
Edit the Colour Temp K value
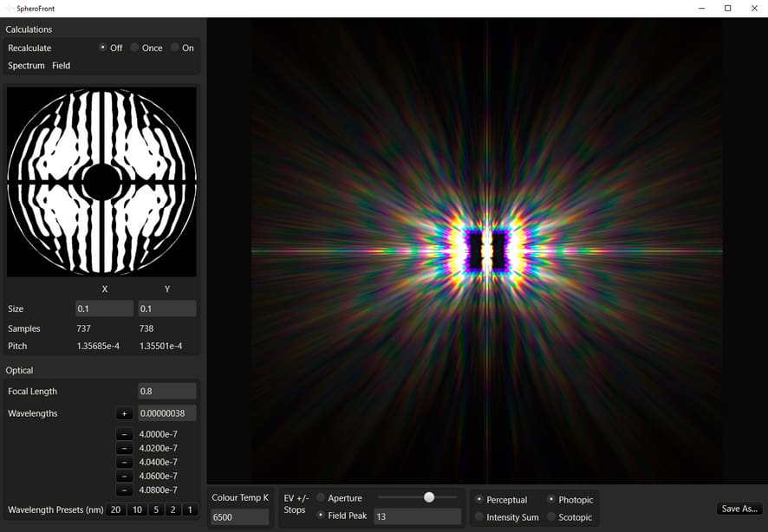point(238,516)
